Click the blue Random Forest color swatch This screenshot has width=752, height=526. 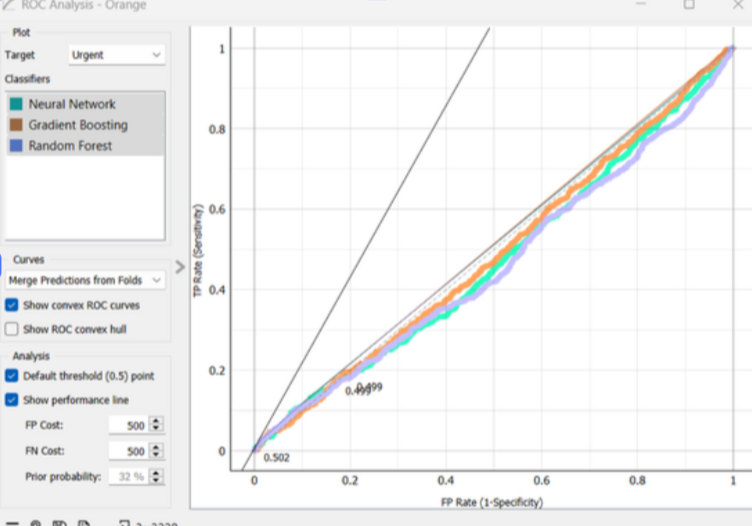pos(16,146)
